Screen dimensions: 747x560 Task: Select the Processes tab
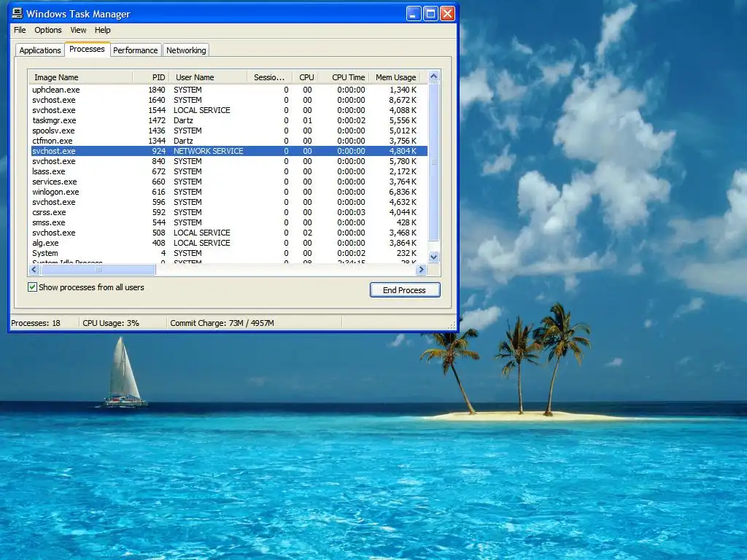tap(88, 49)
